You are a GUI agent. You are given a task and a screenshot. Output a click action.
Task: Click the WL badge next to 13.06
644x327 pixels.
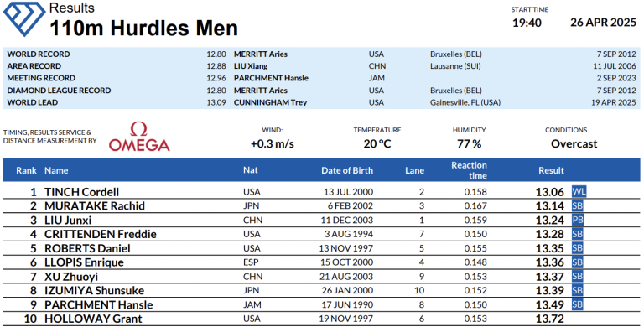pos(579,192)
